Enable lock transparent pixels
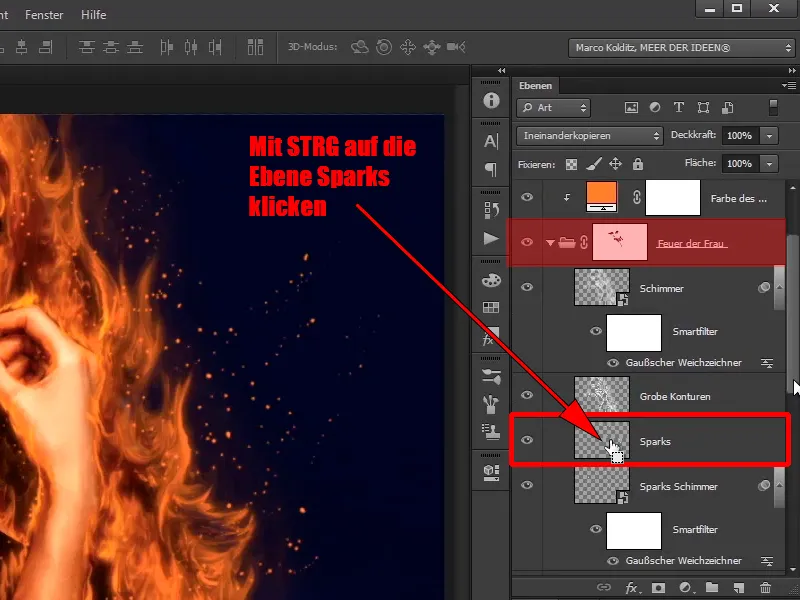Screen dimensions: 800x600 click(571, 164)
